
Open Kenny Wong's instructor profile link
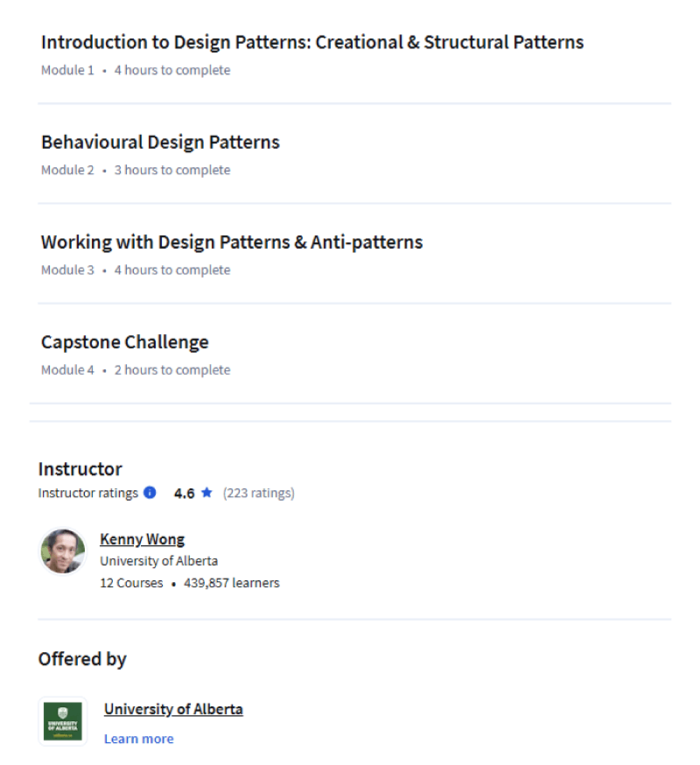[x=142, y=539]
